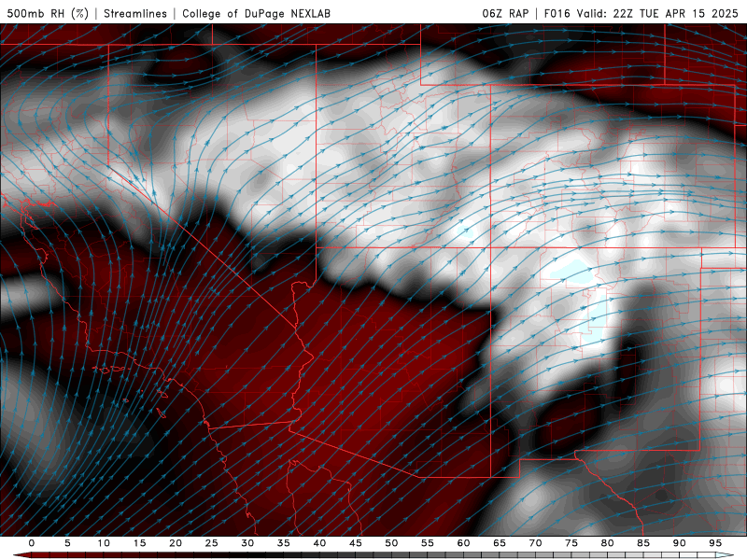747x560 pixels.
Task: Click the '10' colorbar scale label
Action: [x=104, y=543]
